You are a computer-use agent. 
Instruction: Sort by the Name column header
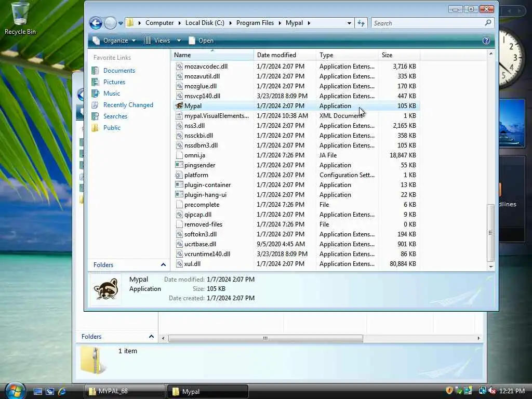(212, 55)
